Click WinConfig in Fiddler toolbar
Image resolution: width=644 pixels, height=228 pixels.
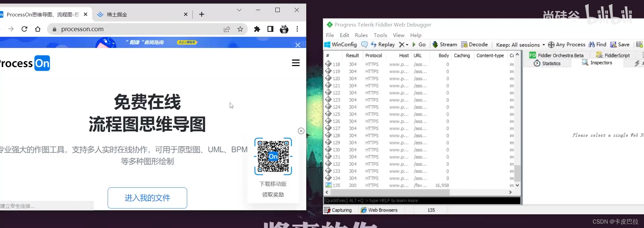pyautogui.click(x=340, y=44)
